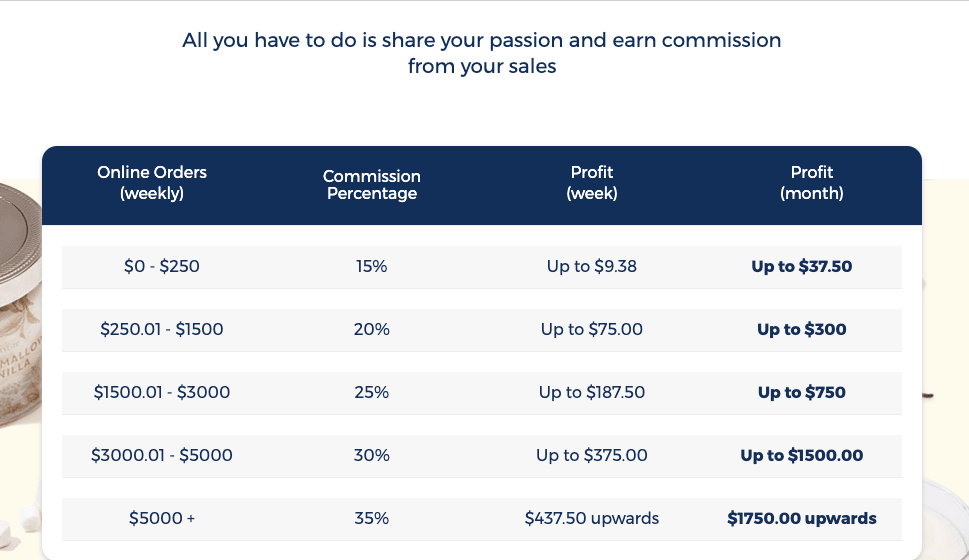
Task: Click the $3000.01 - $5000 range cell
Action: click(162, 456)
